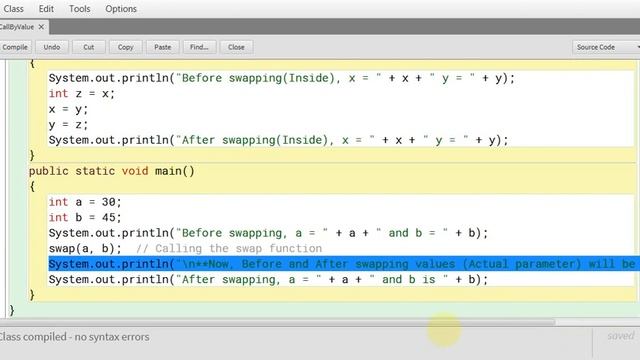640x360 pixels.
Task: Click the 'Before swapping(Inside)' println line
Action: (x=282, y=78)
